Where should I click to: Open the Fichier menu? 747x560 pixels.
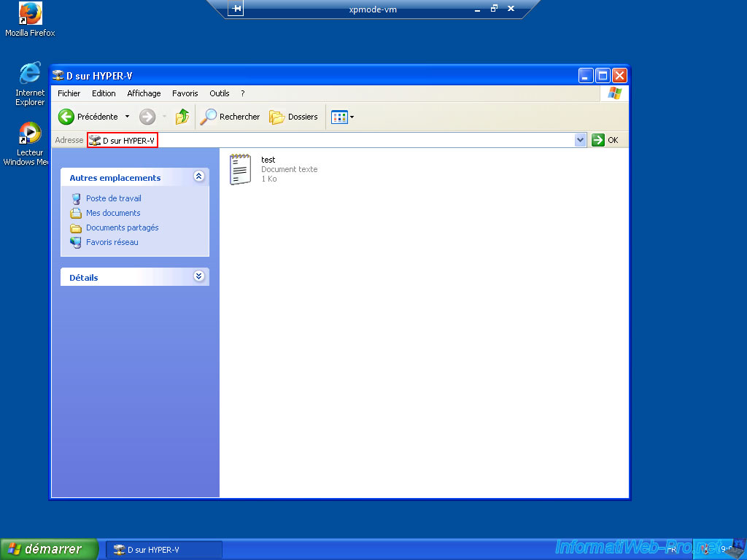pyautogui.click(x=69, y=93)
